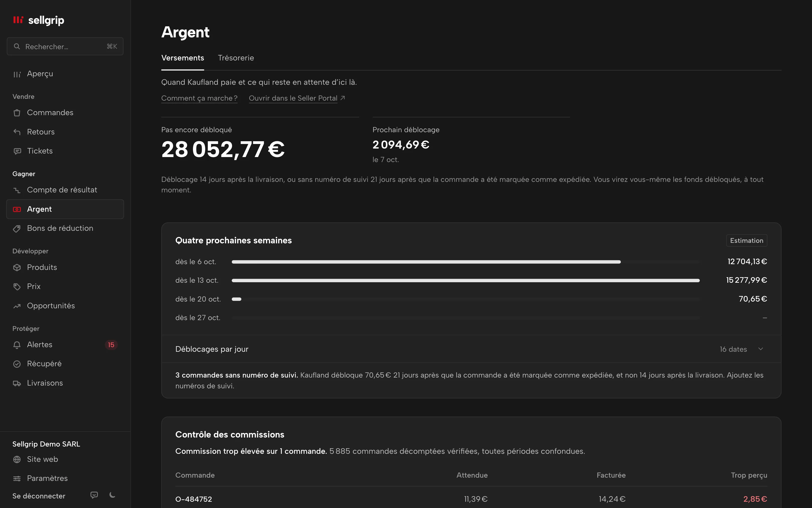Click the Paramètres sliders icon
812x508 pixels.
tap(17, 478)
